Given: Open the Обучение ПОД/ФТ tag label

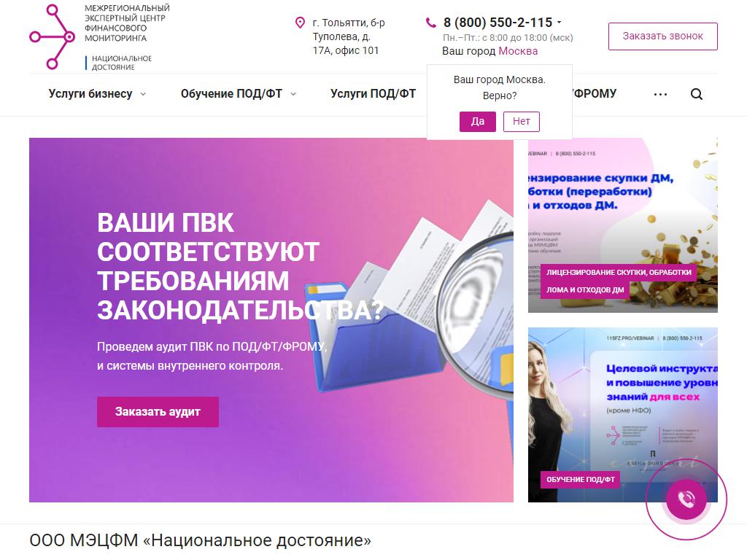Looking at the screenshot, I should point(580,480).
